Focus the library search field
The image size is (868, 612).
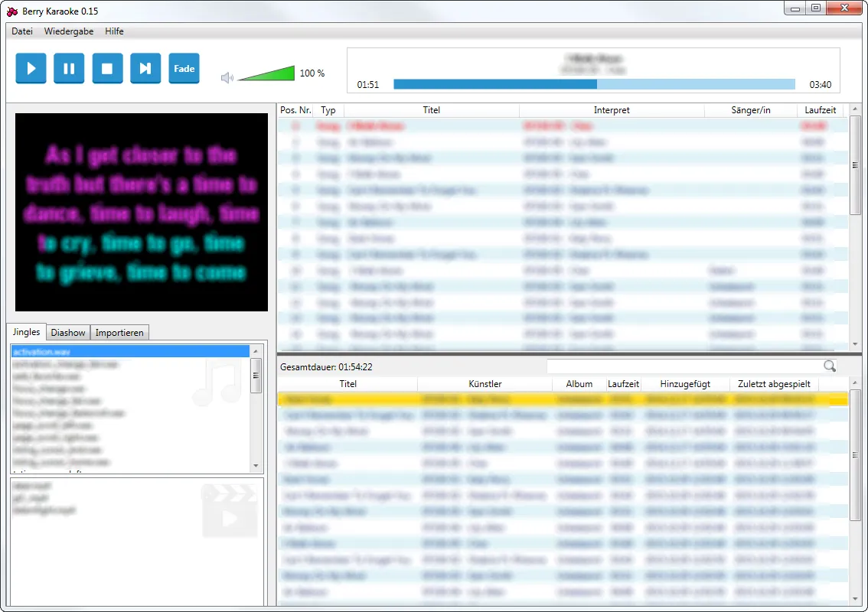(684, 366)
